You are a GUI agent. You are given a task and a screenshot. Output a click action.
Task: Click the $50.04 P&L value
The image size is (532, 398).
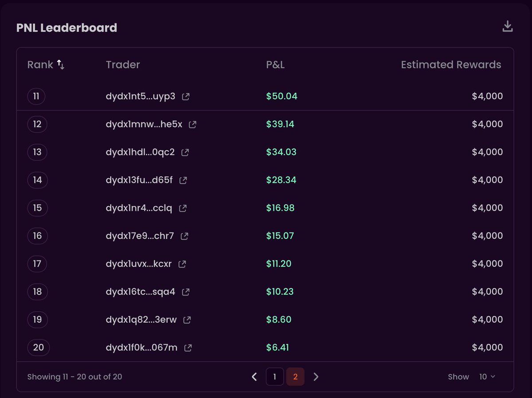(282, 96)
